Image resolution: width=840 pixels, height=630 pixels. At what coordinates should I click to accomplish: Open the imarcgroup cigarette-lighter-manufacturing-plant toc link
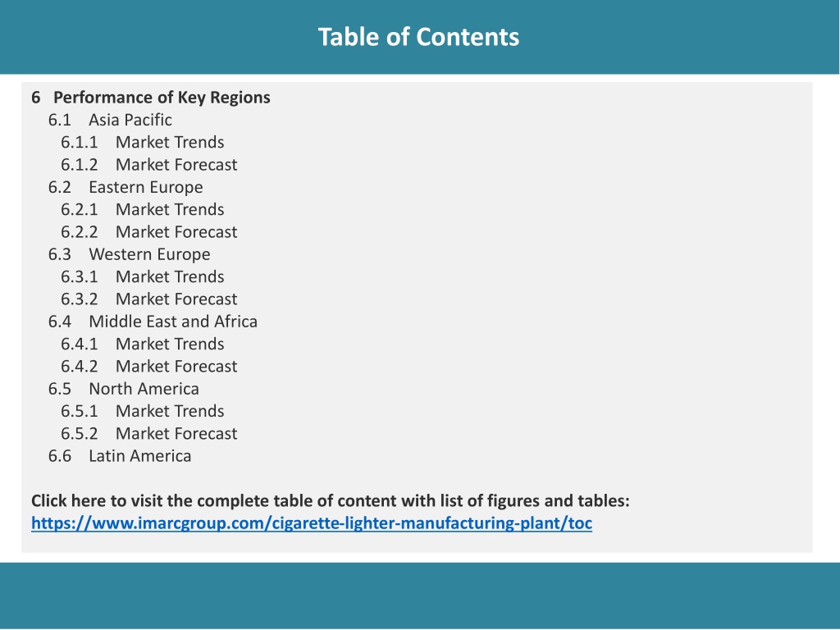312,523
